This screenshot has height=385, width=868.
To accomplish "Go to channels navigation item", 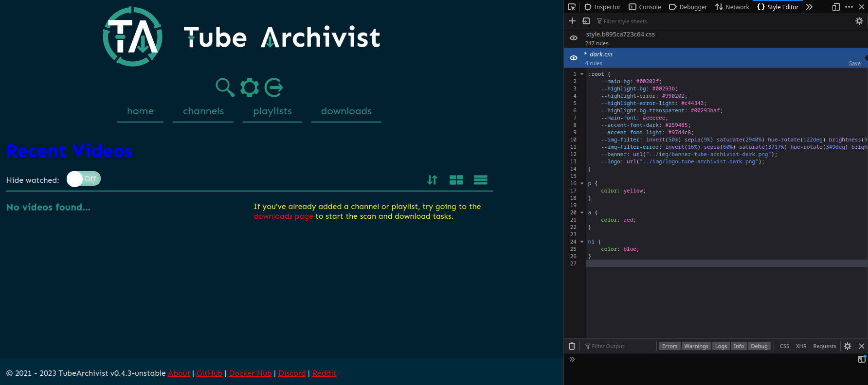I will pyautogui.click(x=203, y=111).
